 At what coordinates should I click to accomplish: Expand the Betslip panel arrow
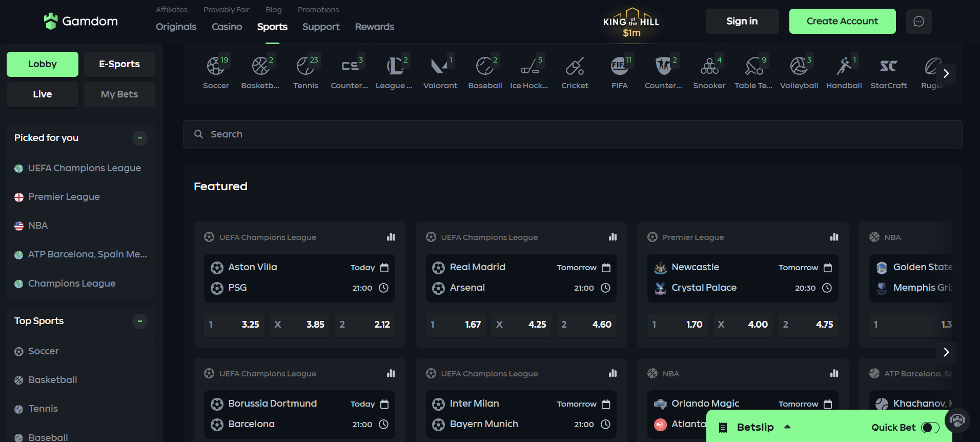point(788,427)
